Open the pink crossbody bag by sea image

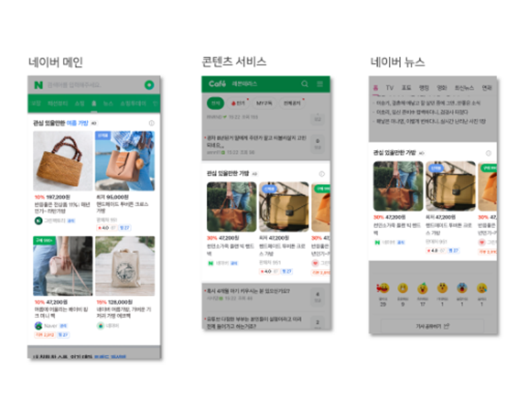coord(125,161)
